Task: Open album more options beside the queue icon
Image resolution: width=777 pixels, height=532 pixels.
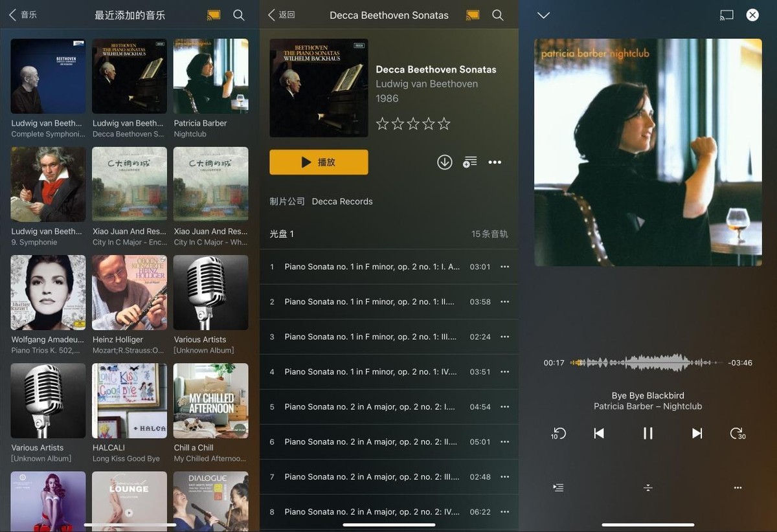Action: pos(495,162)
